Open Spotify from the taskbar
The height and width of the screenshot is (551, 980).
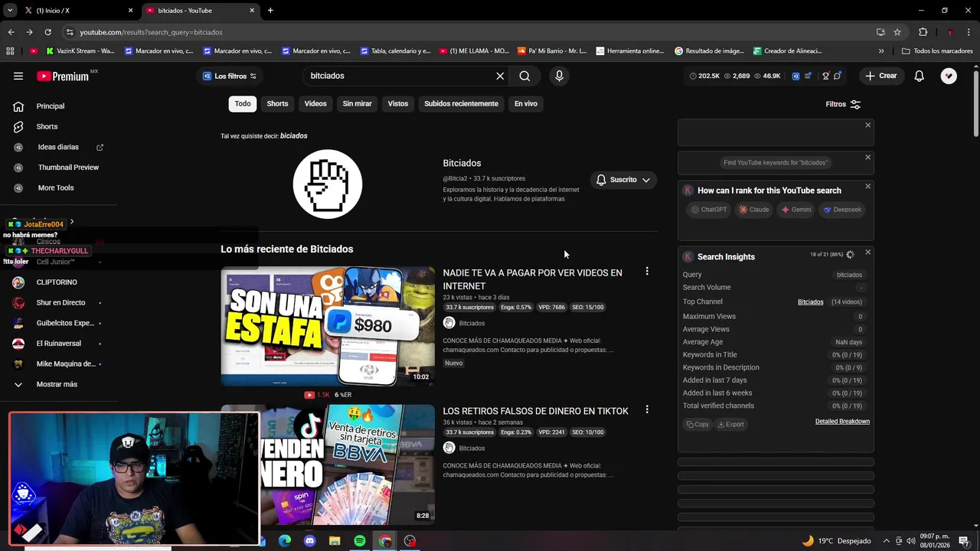(360, 541)
